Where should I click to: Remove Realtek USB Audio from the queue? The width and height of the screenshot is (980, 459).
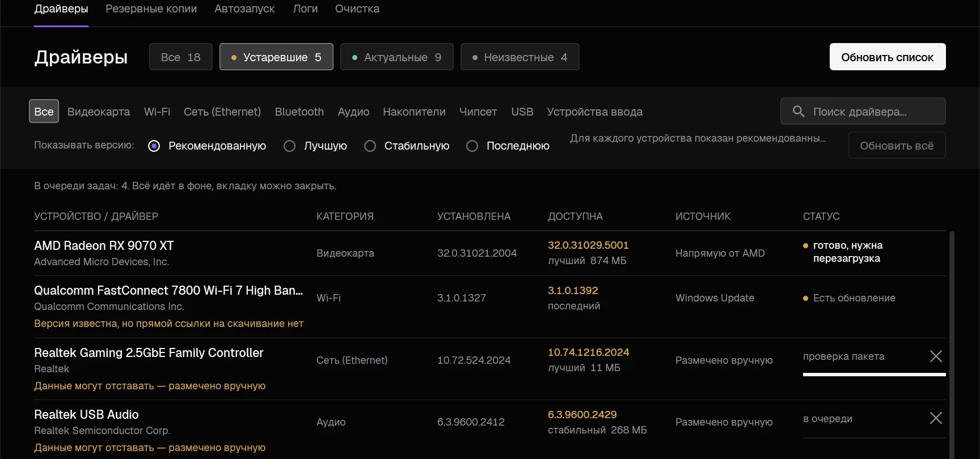[x=936, y=418]
